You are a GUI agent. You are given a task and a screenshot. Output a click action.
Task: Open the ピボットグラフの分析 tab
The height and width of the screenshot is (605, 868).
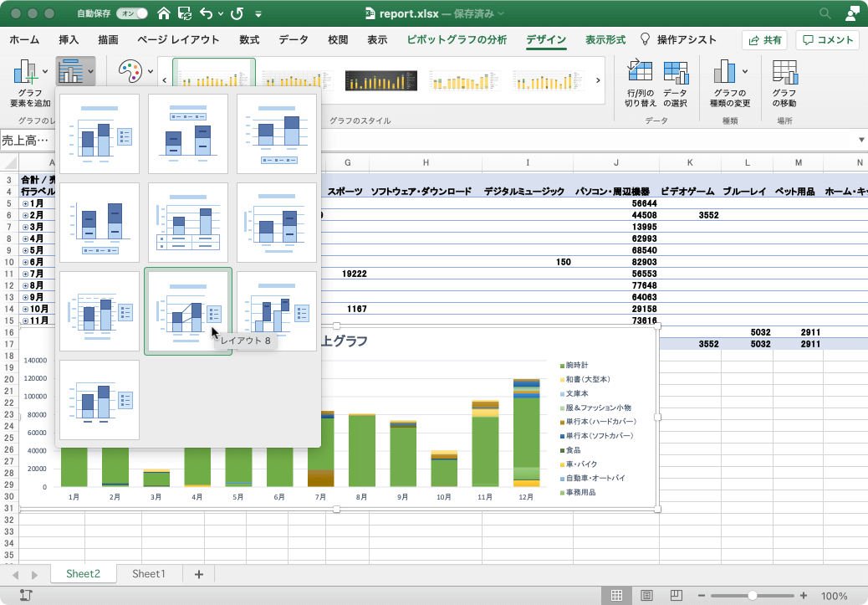457,39
